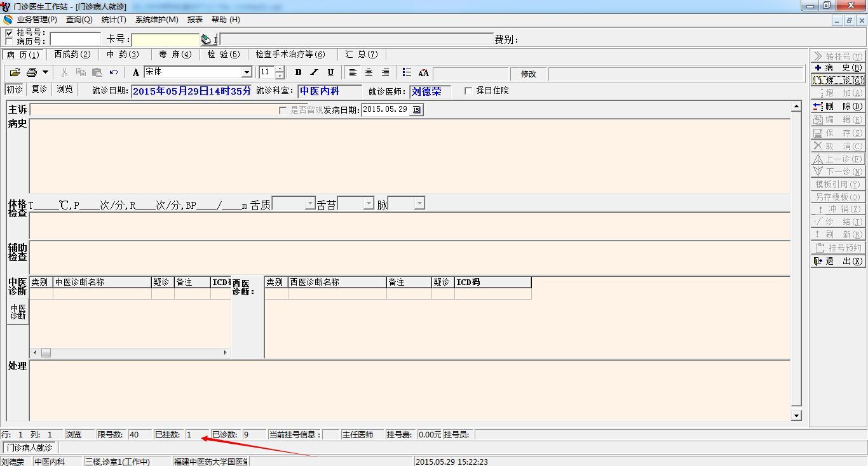The height and width of the screenshot is (466, 868).
Task: Open the font name dropdown showing 宋体
Action: click(247, 72)
